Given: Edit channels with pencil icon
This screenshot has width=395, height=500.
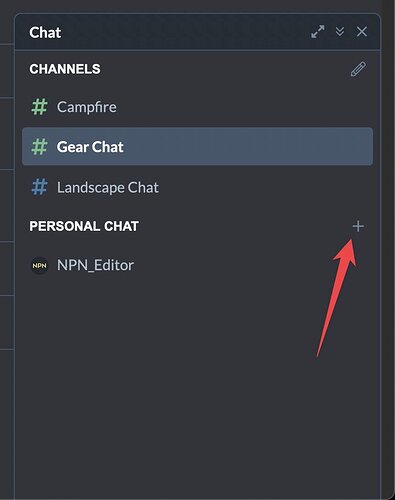Looking at the screenshot, I should point(358,69).
